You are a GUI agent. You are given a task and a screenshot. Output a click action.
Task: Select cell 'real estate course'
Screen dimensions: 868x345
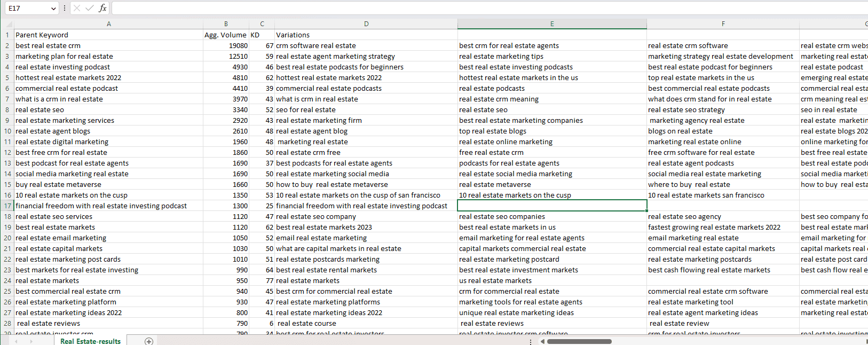[366, 323]
